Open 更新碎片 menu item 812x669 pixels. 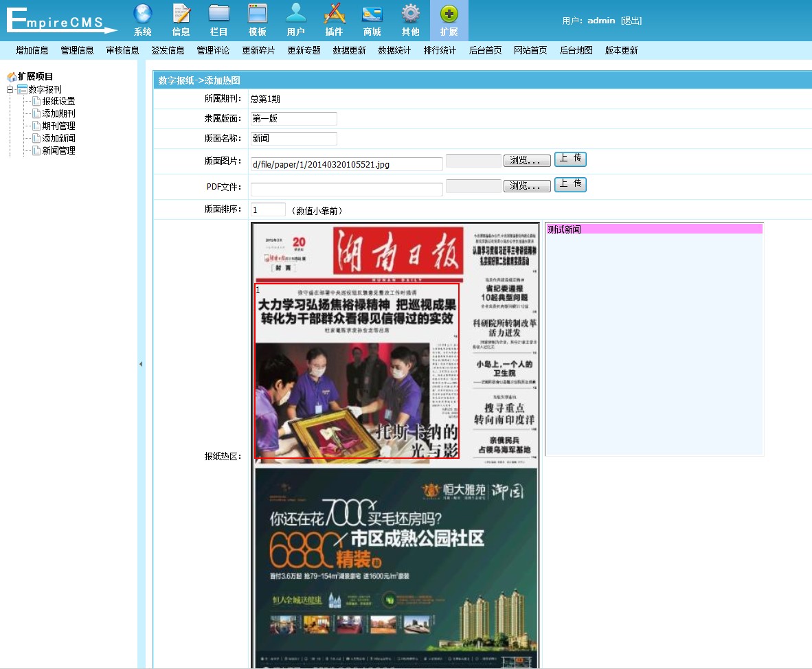[x=258, y=50]
